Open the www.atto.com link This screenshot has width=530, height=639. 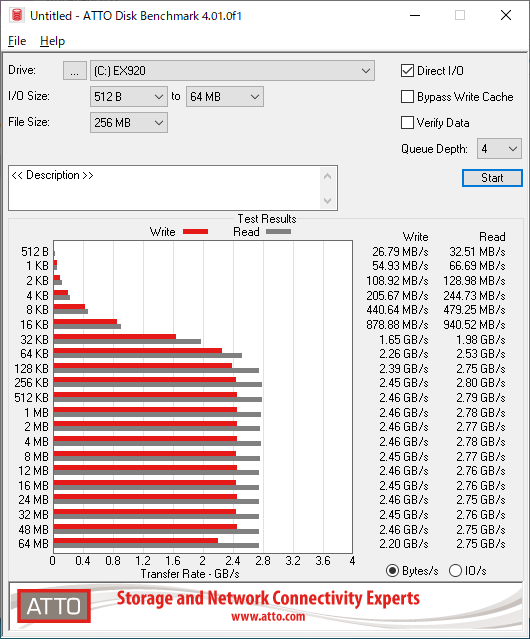click(268, 616)
